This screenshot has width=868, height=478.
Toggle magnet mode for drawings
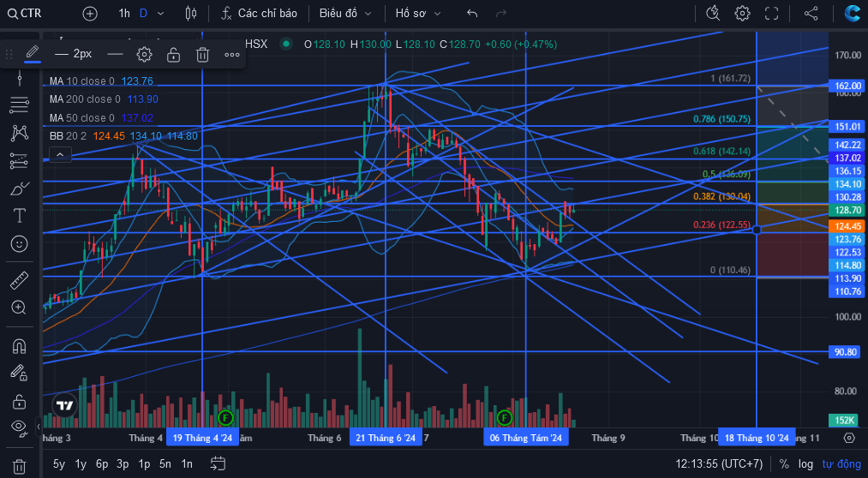[x=20, y=346]
